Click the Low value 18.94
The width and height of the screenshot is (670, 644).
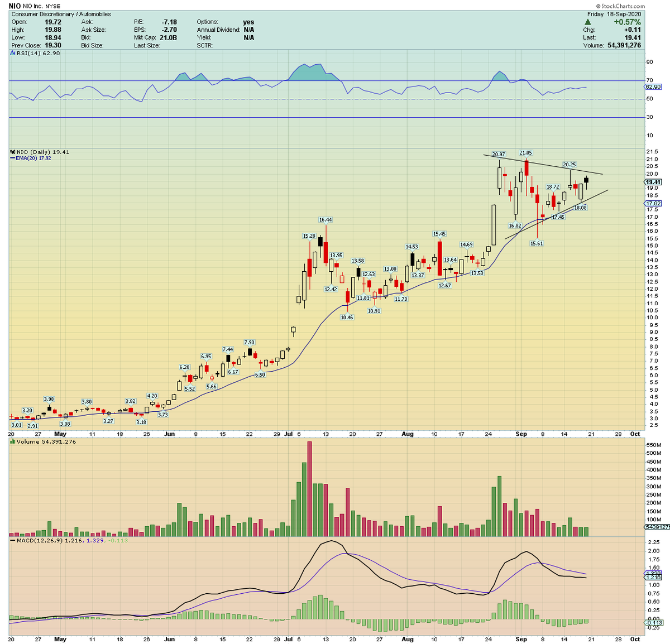tap(53, 37)
